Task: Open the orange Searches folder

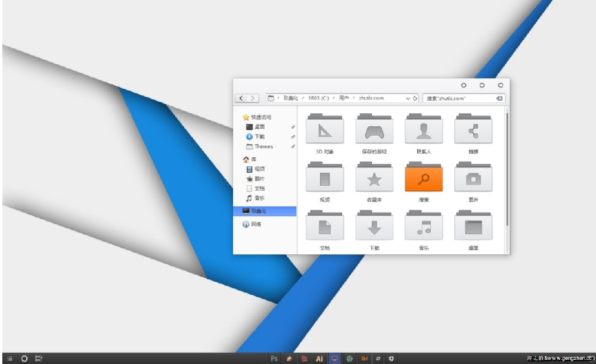Action: click(x=424, y=178)
